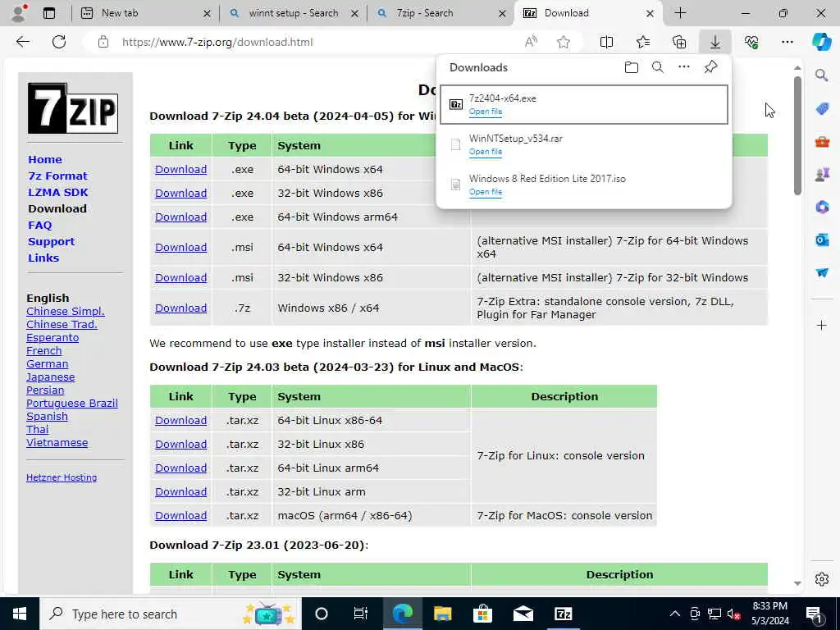Refresh the 7-zip download page

(x=59, y=42)
